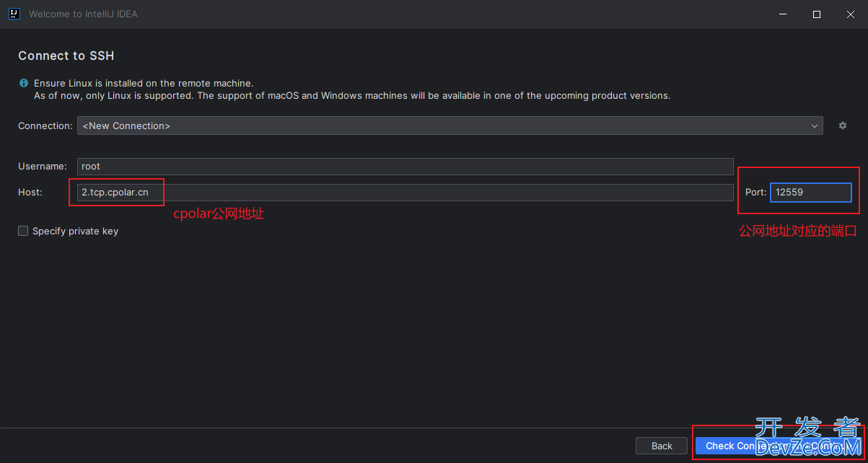The width and height of the screenshot is (868, 463).
Task: Click the Host field with 2.tcp.cpolar.cn
Action: [x=405, y=193]
